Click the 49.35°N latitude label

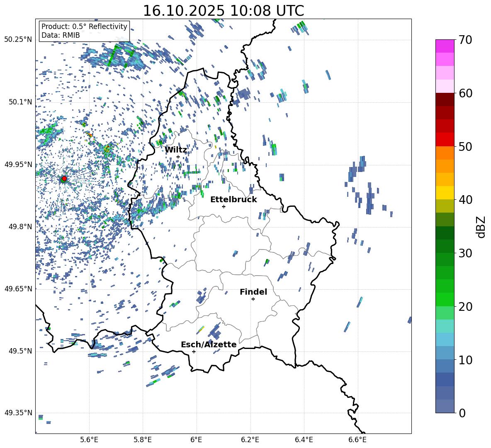(18, 413)
